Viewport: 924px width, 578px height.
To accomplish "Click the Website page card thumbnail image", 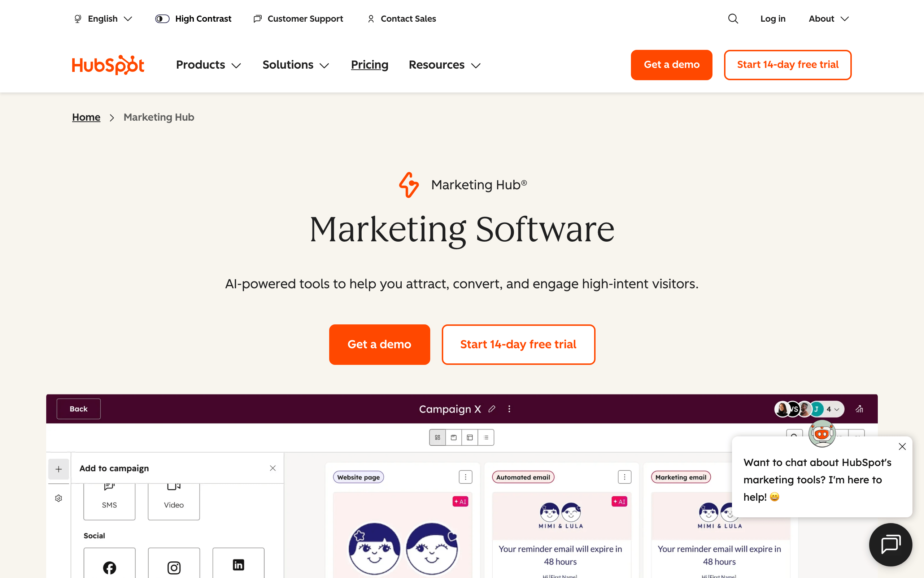I will [402, 535].
